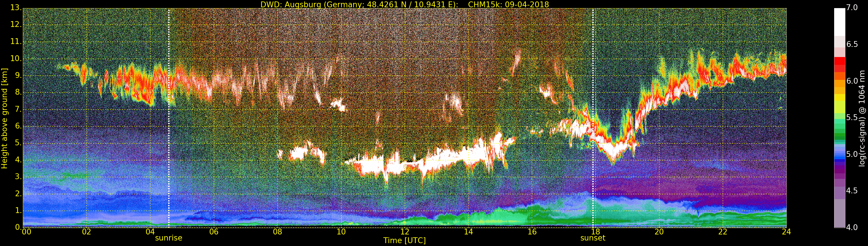Click time axis tick '12'
868x246 pixels.
[405, 232]
